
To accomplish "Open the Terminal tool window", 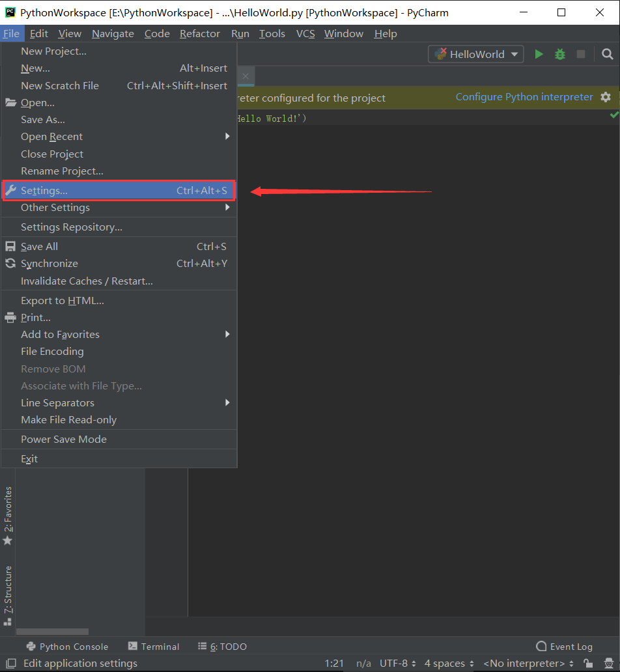I will 160,646.
